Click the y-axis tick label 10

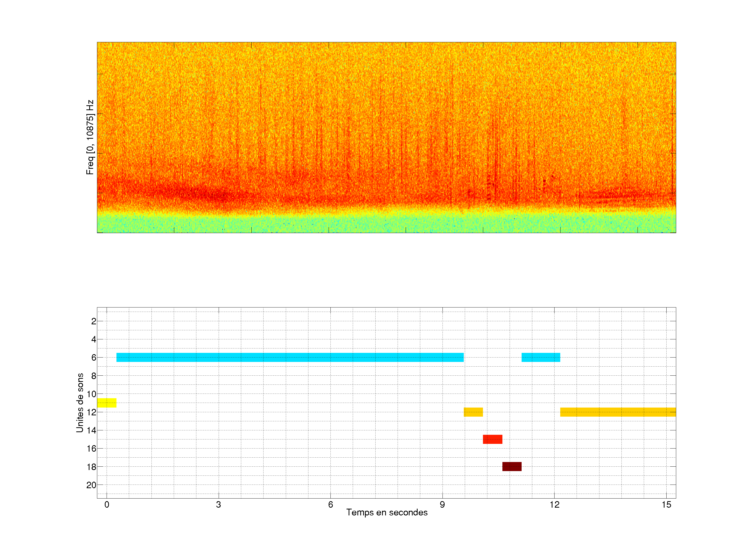[91, 394]
